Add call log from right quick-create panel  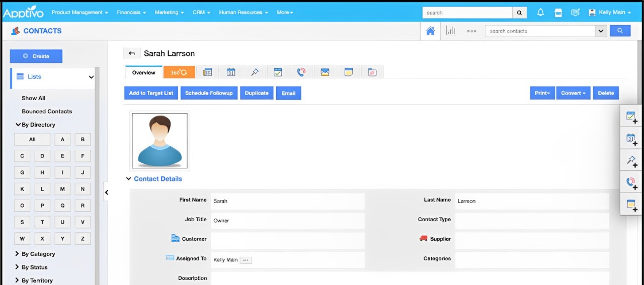631,183
